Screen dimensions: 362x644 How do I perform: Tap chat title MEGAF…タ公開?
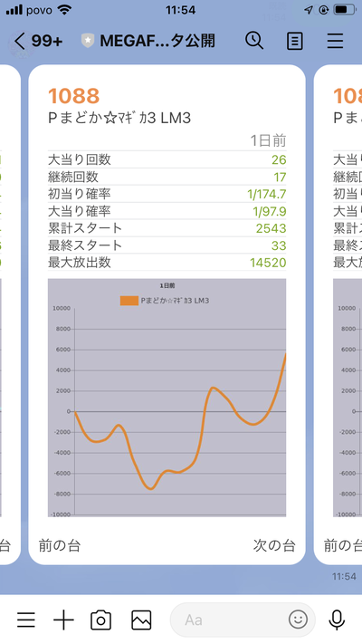point(157,41)
